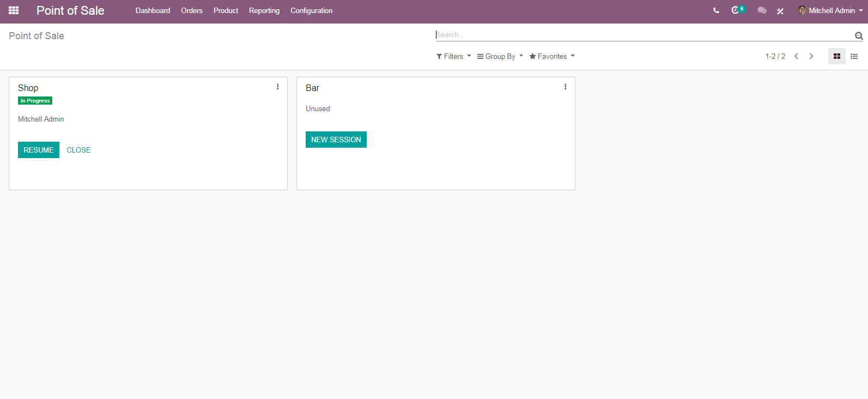Open the Orders menu
The width and height of the screenshot is (868, 399).
point(192,10)
